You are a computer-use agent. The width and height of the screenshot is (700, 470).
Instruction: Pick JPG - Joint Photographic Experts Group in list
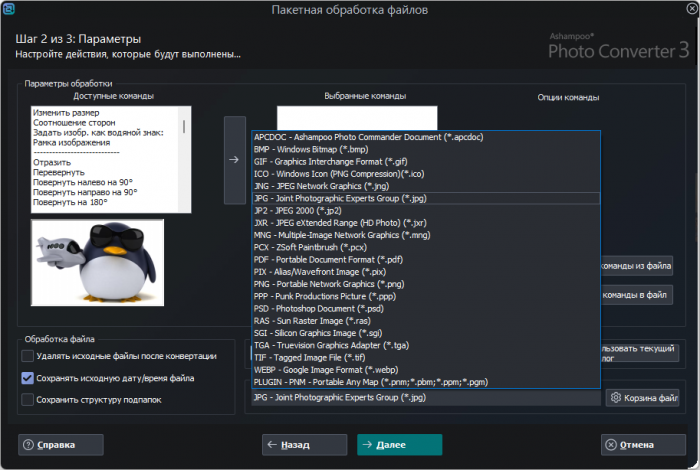426,198
